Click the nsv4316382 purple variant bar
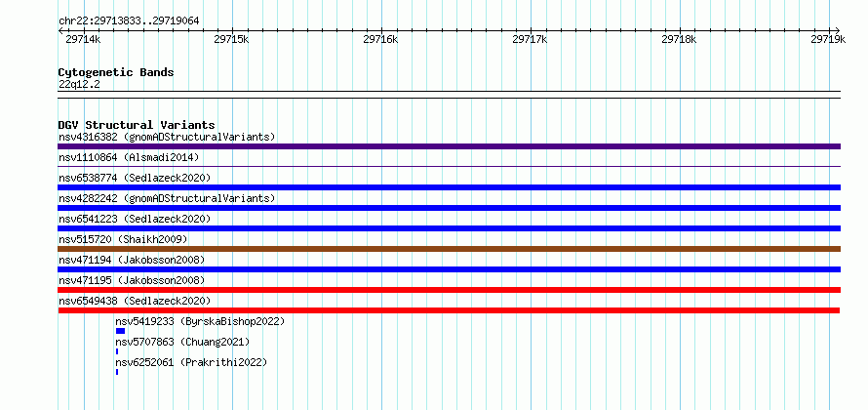Image resolution: width=868 pixels, height=410 pixels. coord(449,146)
